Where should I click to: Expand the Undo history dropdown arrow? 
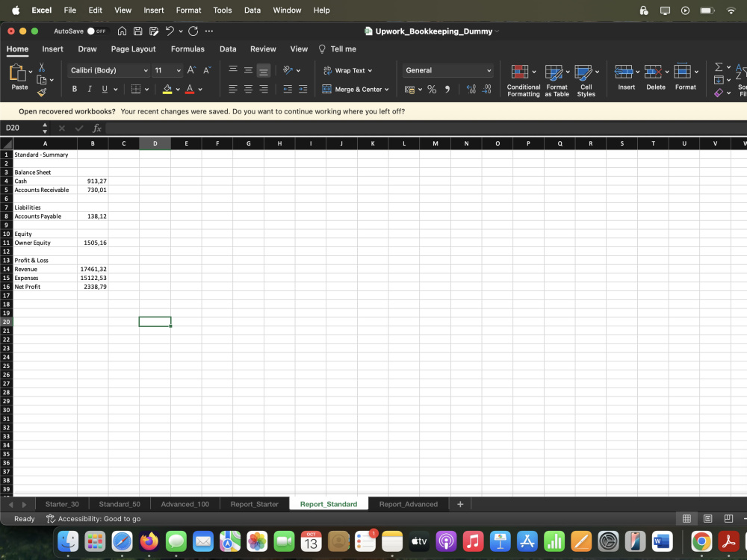[x=181, y=31]
